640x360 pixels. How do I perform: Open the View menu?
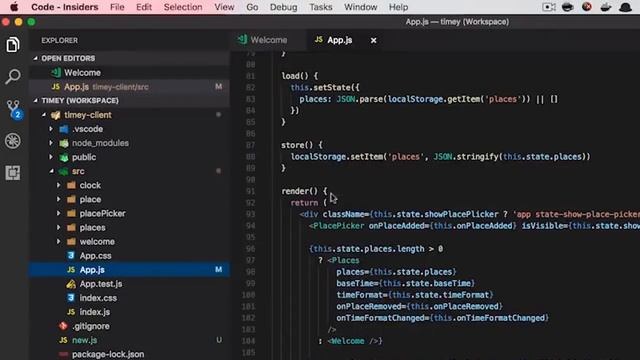pyautogui.click(x=224, y=7)
